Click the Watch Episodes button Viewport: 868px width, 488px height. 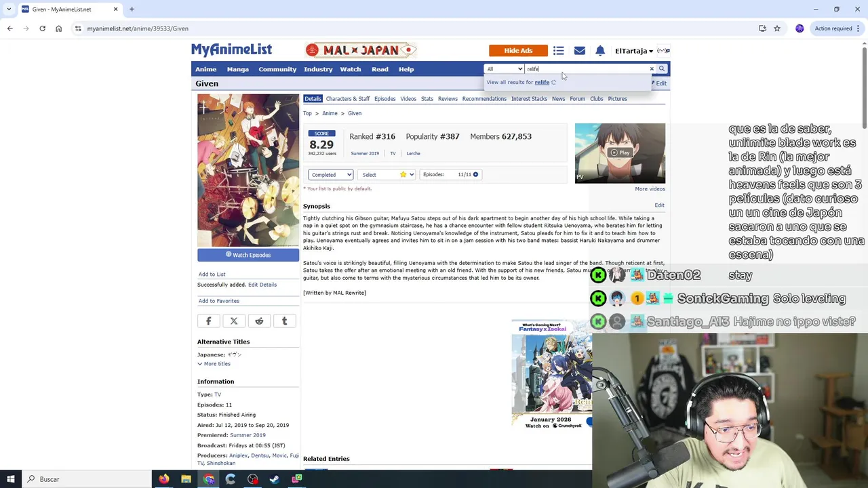pos(248,255)
